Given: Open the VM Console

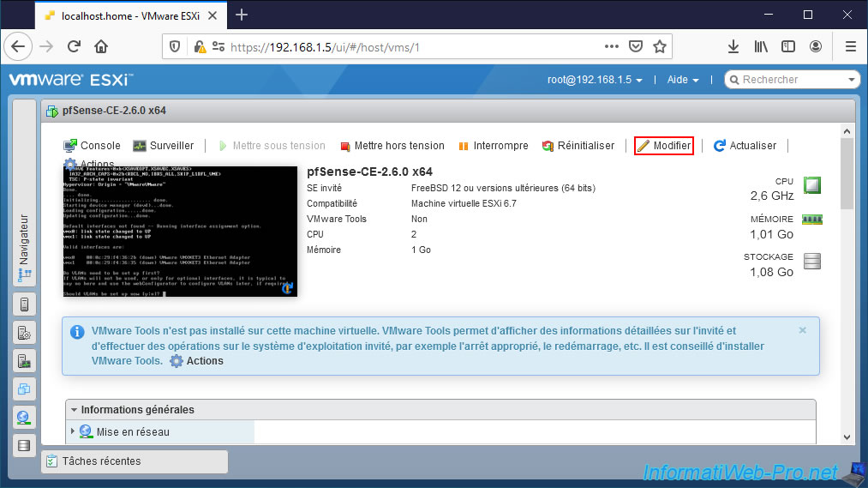Looking at the screenshot, I should (x=92, y=146).
